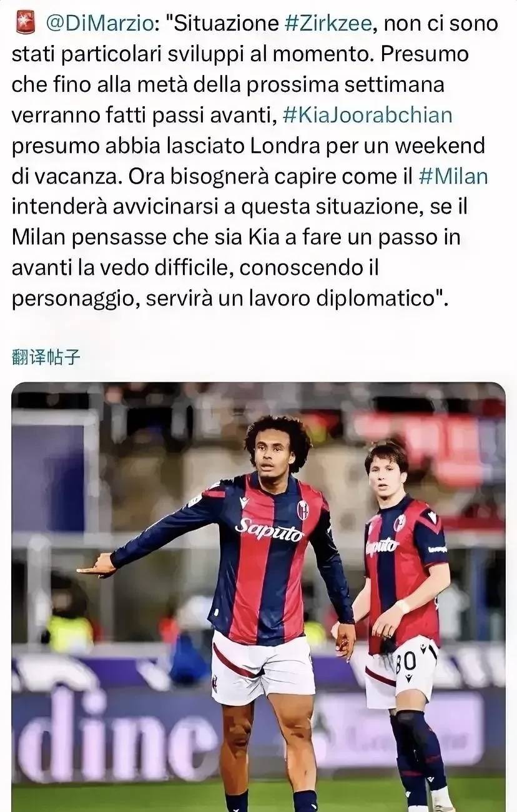Click the sleeve sponsor patch on player 30's shirt
Screen dimensions: 517x812
438,548
